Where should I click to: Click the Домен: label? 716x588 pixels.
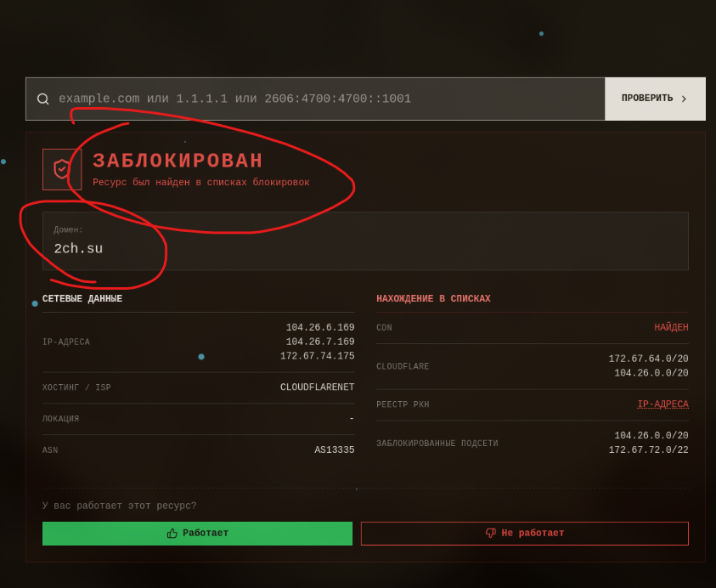pos(68,229)
